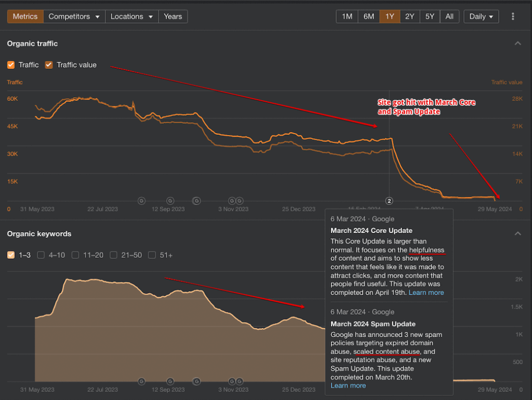This screenshot has height=400, width=532.
Task: Click the 29 May 2024 date on traffic chart
Action: click(x=495, y=209)
